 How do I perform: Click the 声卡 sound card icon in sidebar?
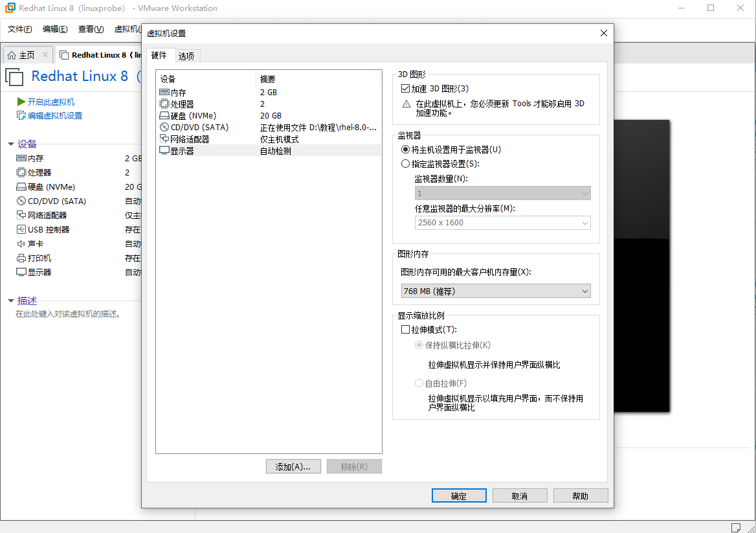point(21,244)
